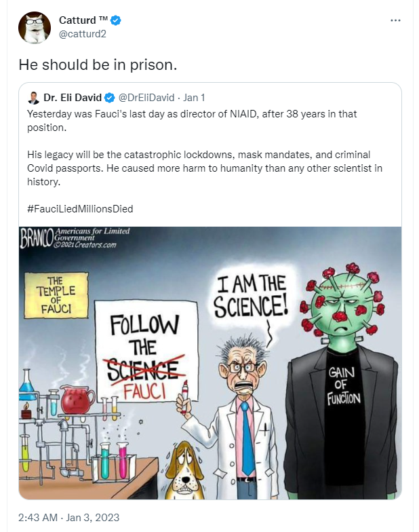The image size is (419, 532).
Task: Click the blue verified badge beside Catturd
Action: [x=117, y=21]
